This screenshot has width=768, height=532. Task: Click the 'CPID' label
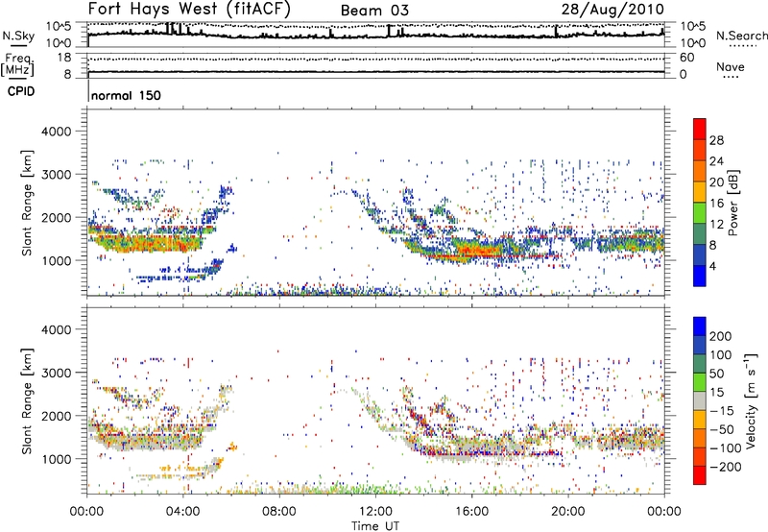point(21,91)
